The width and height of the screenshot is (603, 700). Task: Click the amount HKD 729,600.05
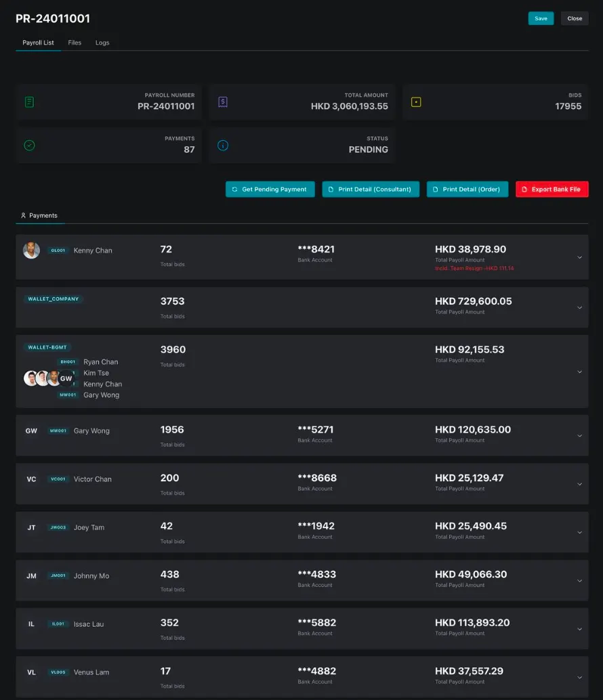(x=474, y=301)
